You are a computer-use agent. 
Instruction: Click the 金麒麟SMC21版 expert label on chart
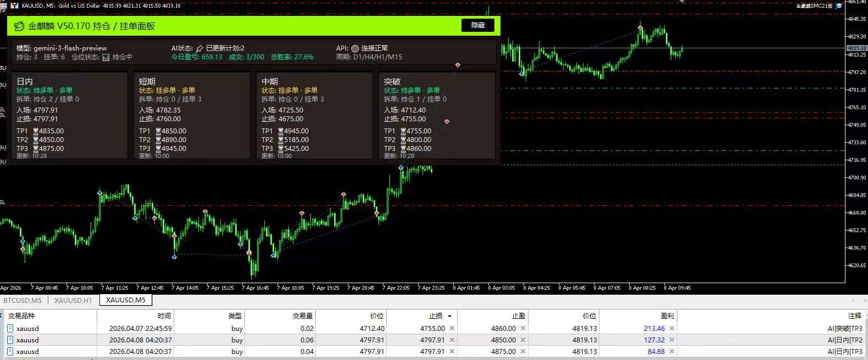point(814,5)
